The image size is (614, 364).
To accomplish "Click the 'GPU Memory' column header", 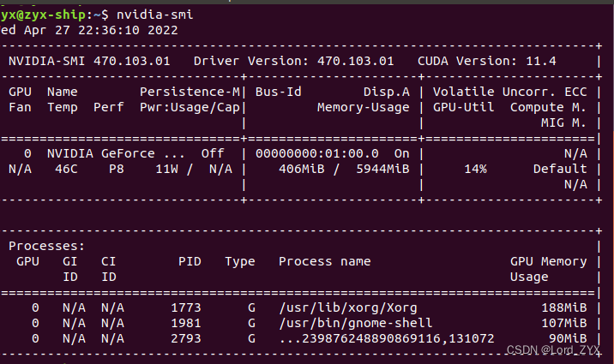I will coord(548,261).
